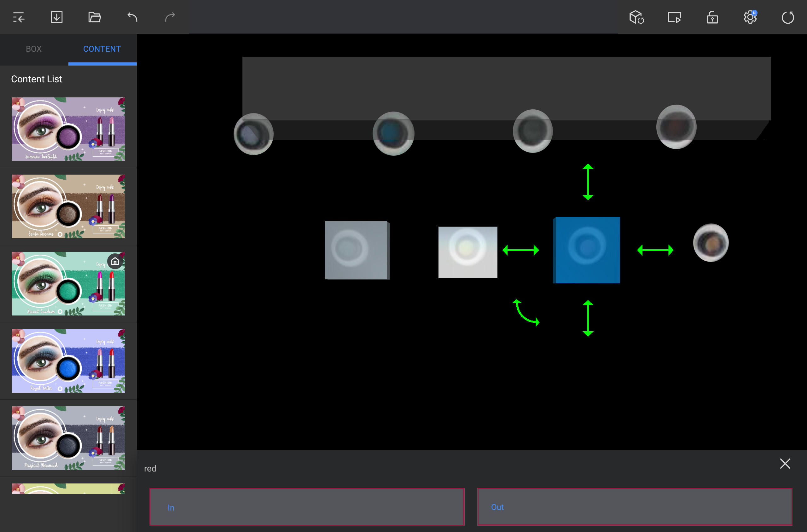Switch to the BOX tab
The width and height of the screenshot is (807, 532).
pyautogui.click(x=34, y=49)
